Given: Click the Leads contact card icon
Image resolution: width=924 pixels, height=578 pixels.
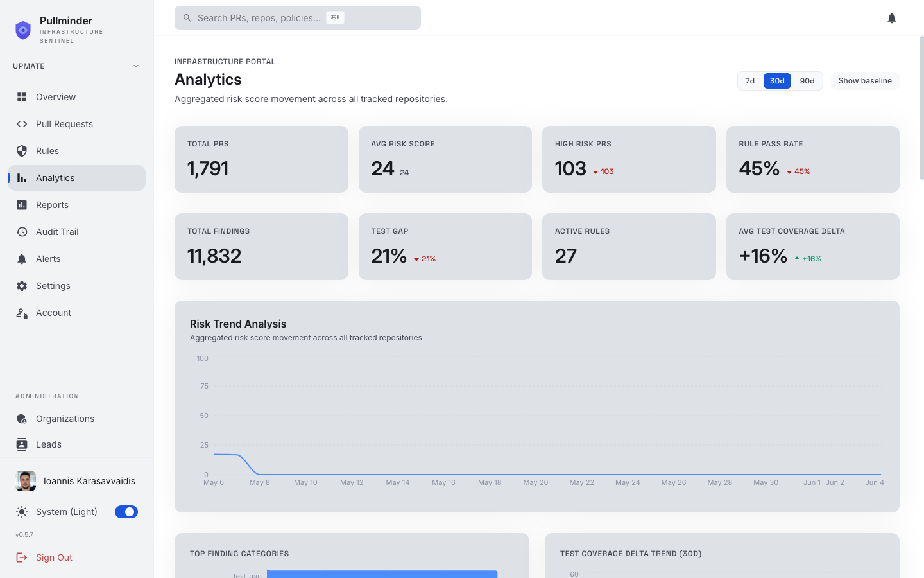Looking at the screenshot, I should [x=22, y=444].
